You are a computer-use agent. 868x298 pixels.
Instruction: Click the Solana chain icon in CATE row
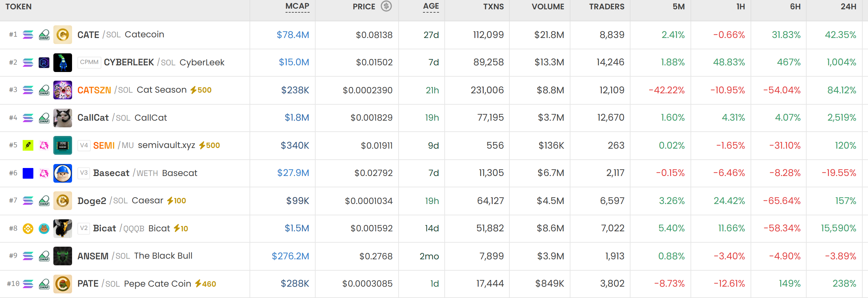28,35
